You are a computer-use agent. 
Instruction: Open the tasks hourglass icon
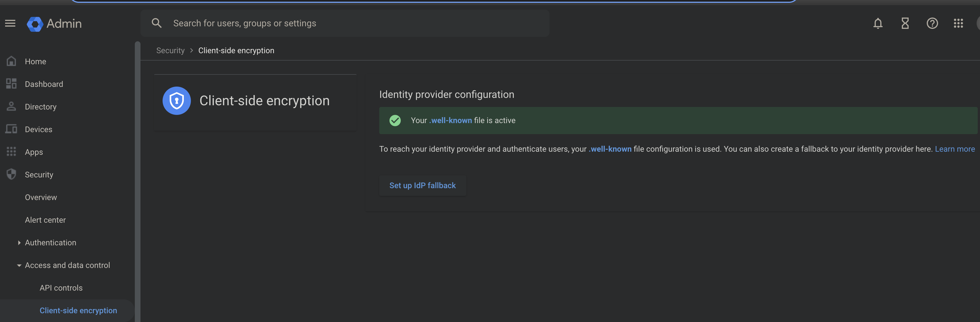(905, 23)
